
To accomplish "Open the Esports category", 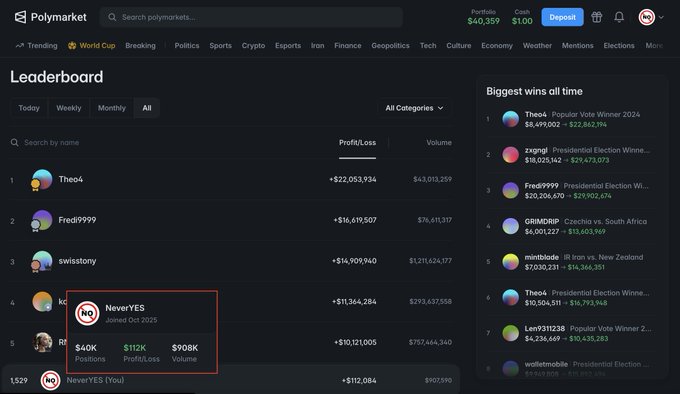I will tap(288, 46).
